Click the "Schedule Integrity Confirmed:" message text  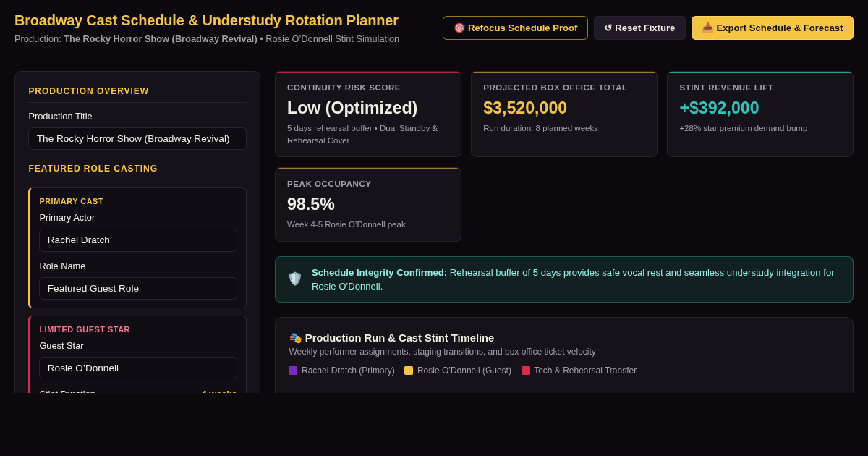(379, 273)
